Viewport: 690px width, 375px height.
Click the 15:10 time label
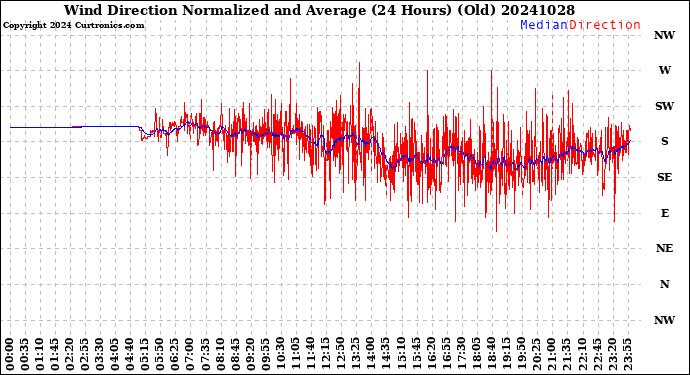pos(401,355)
